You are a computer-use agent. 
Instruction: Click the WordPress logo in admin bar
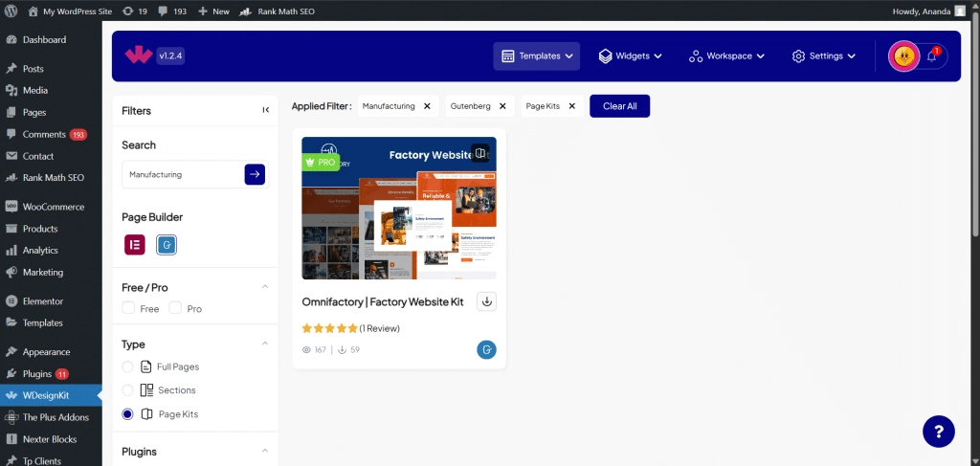pyautogui.click(x=11, y=11)
